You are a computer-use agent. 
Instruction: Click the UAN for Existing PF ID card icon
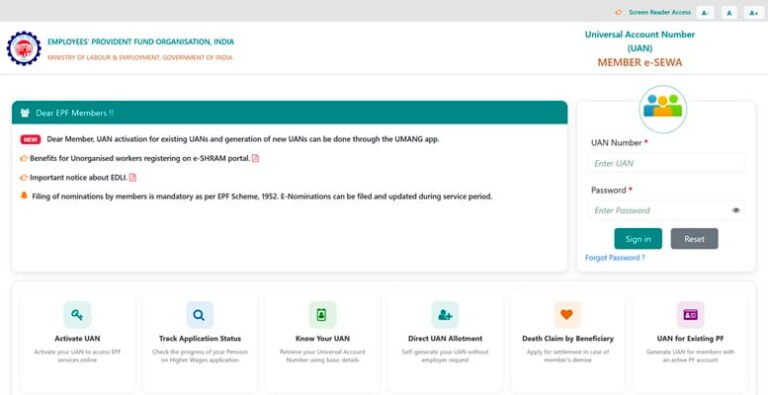(x=690, y=315)
